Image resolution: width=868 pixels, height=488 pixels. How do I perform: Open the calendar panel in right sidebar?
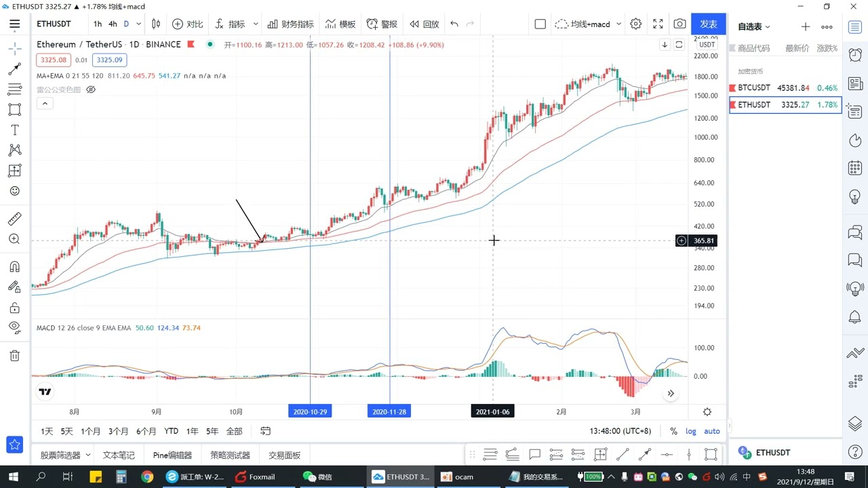855,168
